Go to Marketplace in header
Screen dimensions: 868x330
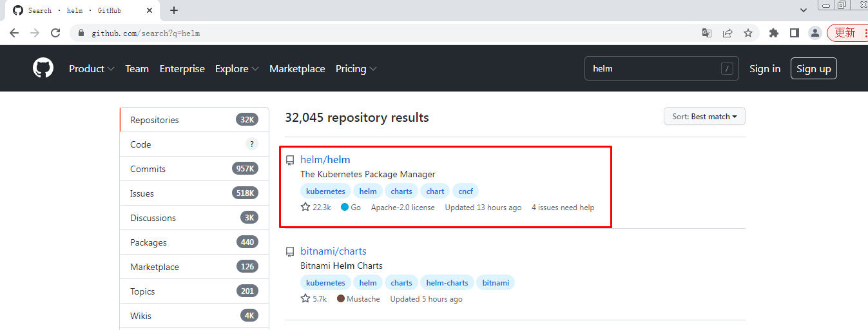pos(297,68)
